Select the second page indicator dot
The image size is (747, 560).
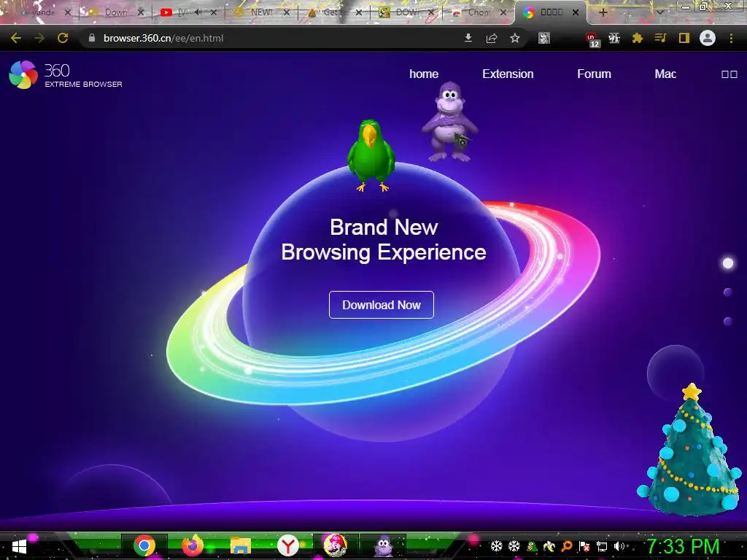coord(728,292)
